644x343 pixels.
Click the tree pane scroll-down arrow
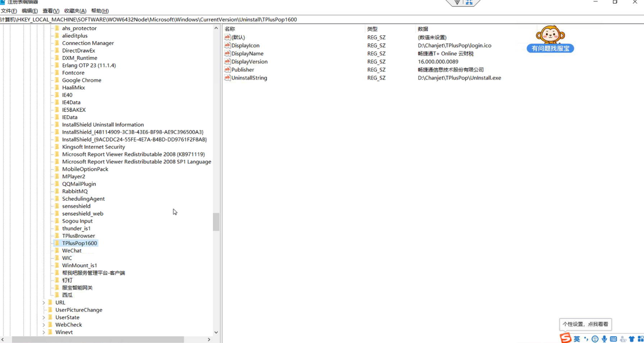216,332
